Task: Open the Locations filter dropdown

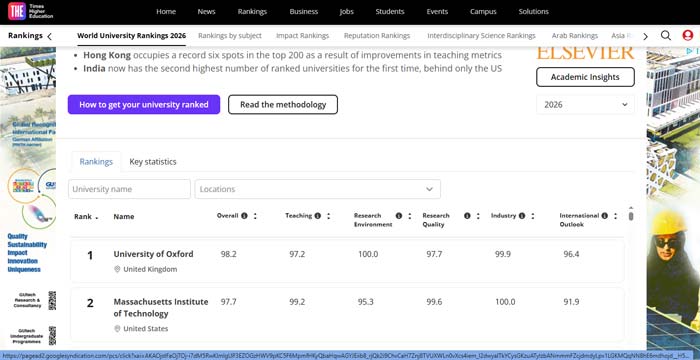Action: pos(317,189)
